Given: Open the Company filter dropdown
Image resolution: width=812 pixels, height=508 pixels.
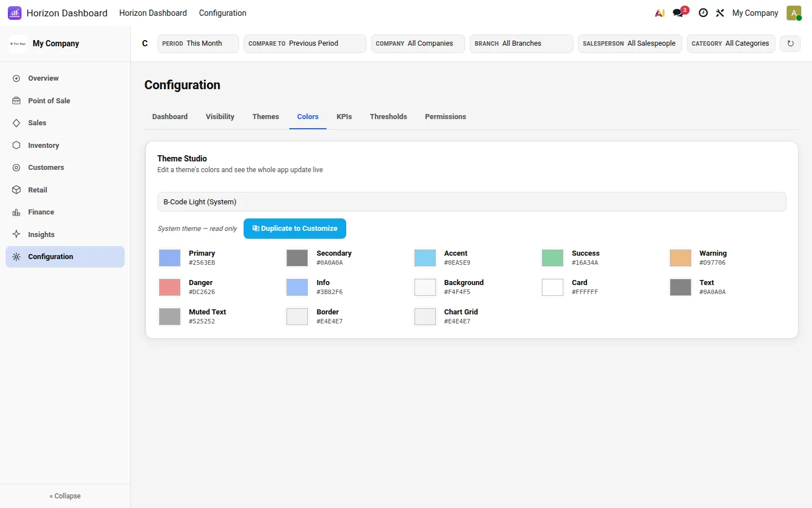Looking at the screenshot, I should click(x=418, y=43).
